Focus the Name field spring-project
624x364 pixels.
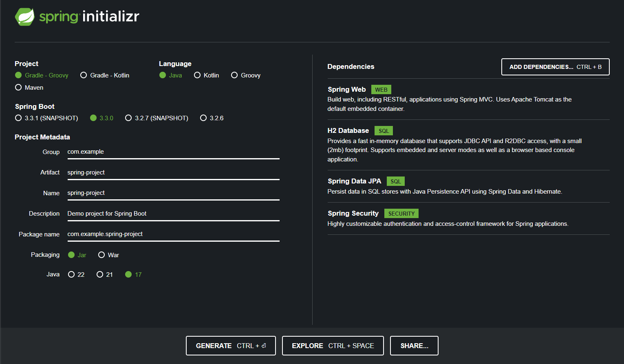(173, 193)
